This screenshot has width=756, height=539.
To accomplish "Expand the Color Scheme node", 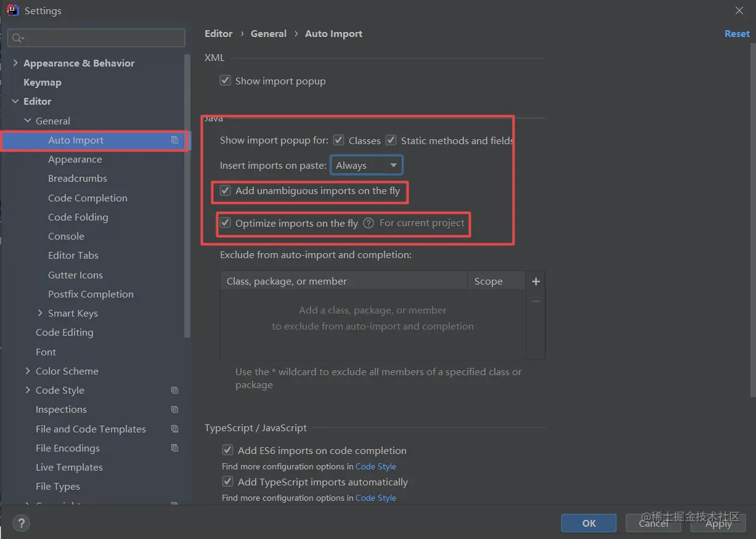I will pos(28,371).
